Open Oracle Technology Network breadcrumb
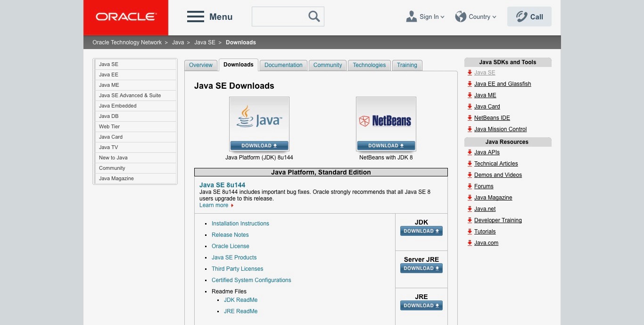The width and height of the screenshot is (644, 325). click(127, 42)
